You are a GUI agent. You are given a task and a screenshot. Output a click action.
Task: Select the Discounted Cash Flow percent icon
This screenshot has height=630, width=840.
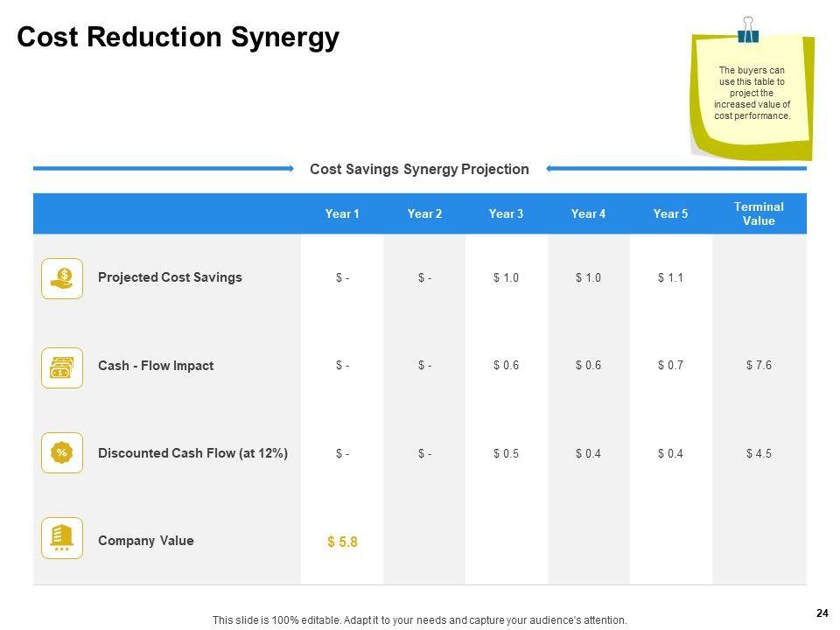pyautogui.click(x=62, y=452)
